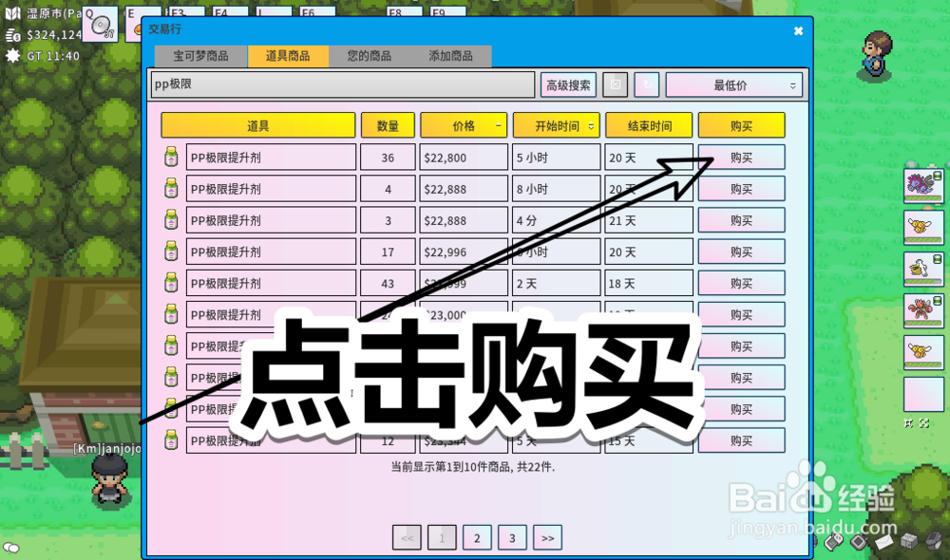Click the held-item icon on the Hydreigon slot
The height and width of the screenshot is (560, 950).
[938, 176]
